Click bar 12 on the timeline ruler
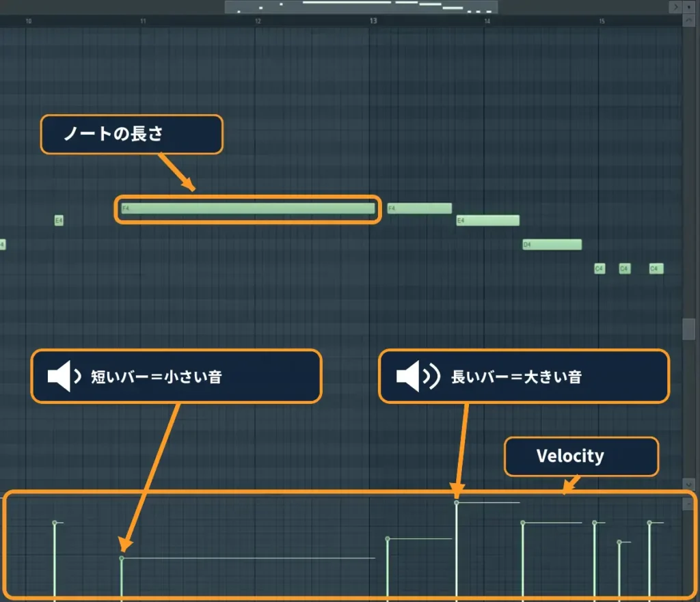 point(258,21)
